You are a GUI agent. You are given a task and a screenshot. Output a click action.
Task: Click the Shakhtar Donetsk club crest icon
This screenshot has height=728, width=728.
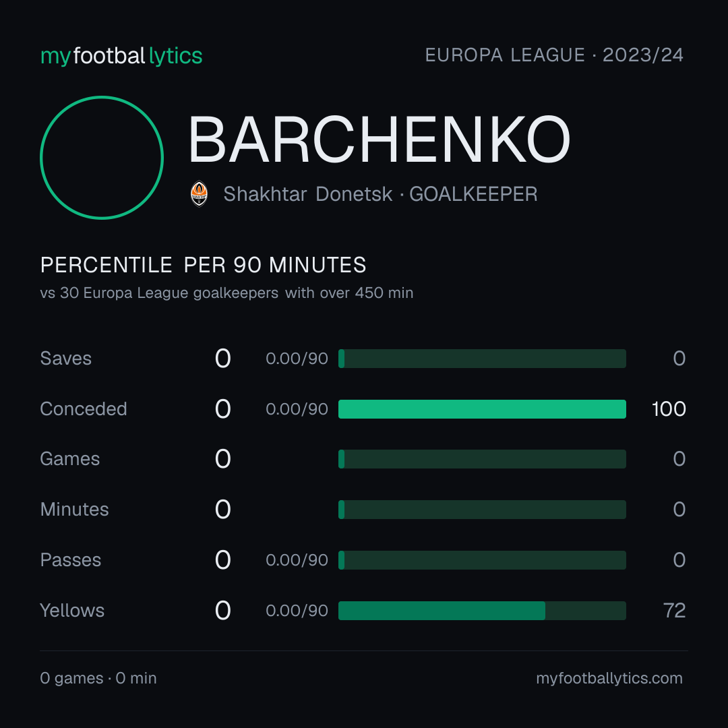[x=199, y=193]
